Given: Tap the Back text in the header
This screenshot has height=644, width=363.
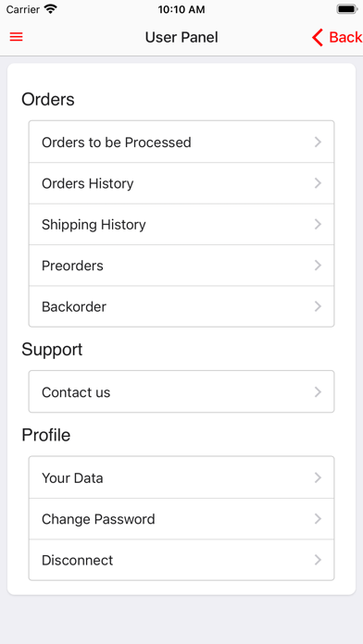Looking at the screenshot, I should [345, 37].
